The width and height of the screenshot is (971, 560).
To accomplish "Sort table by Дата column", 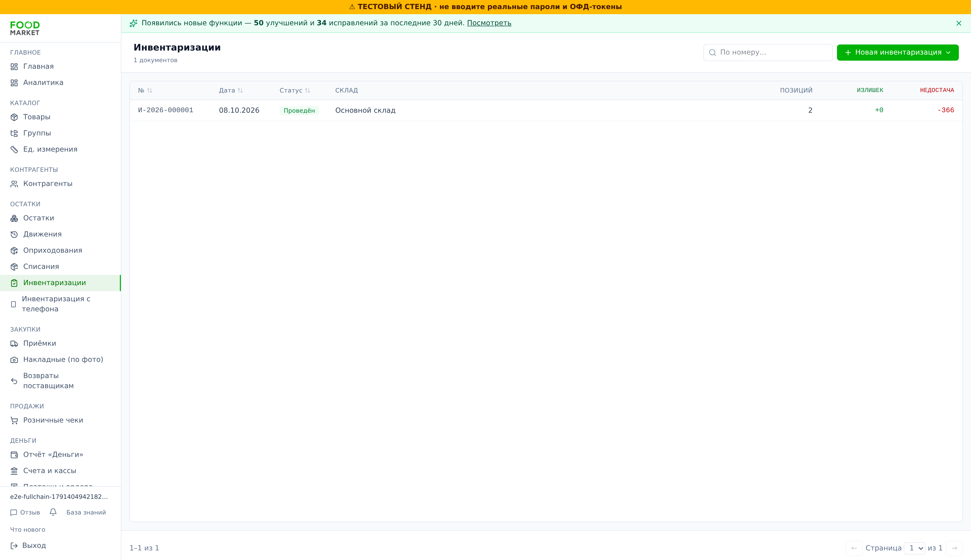I will (x=231, y=90).
